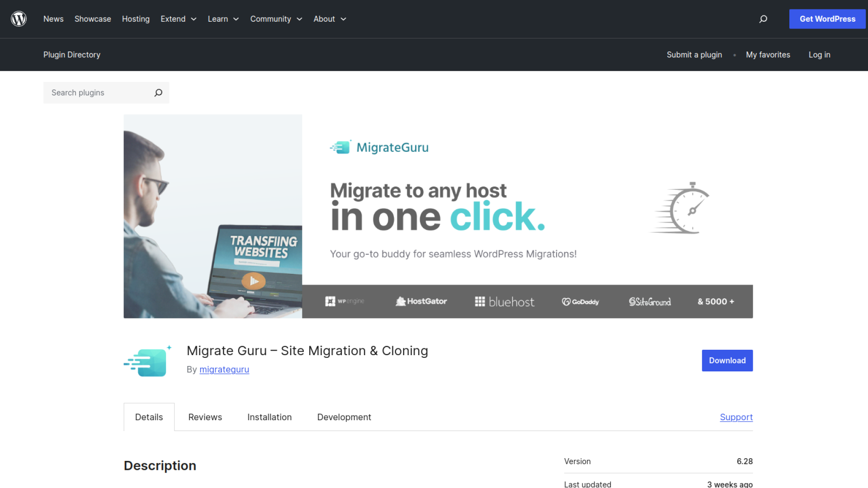The height and width of the screenshot is (488, 868).
Task: Click the HostGator logo
Action: click(421, 301)
